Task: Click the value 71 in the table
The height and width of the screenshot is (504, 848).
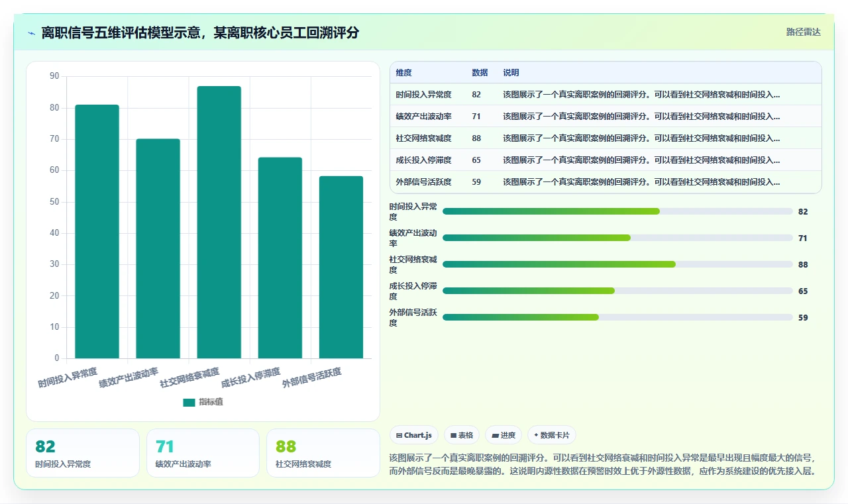Action: point(476,117)
